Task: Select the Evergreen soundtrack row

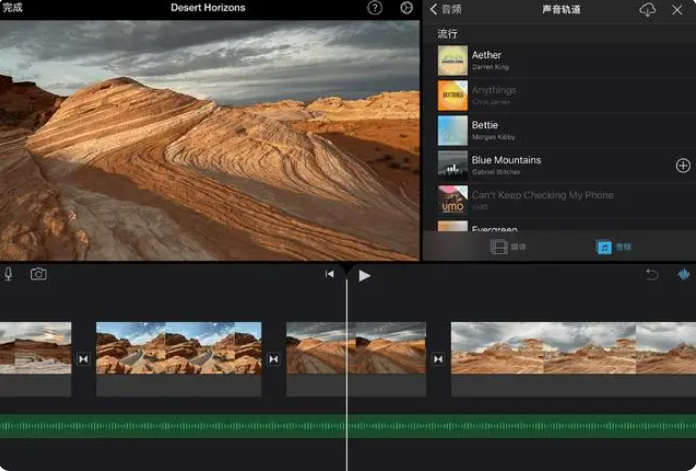Action: click(x=559, y=226)
